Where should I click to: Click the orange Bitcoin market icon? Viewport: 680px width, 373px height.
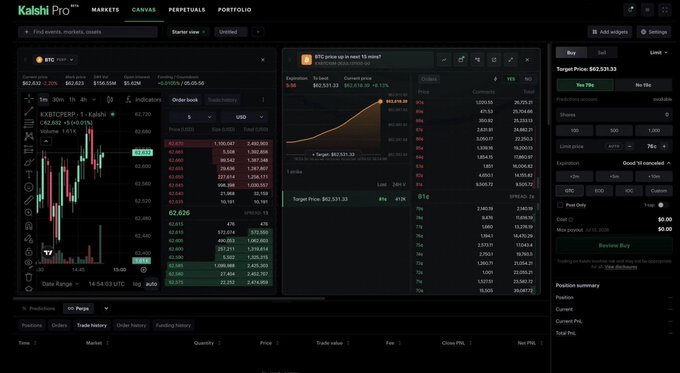(307, 60)
